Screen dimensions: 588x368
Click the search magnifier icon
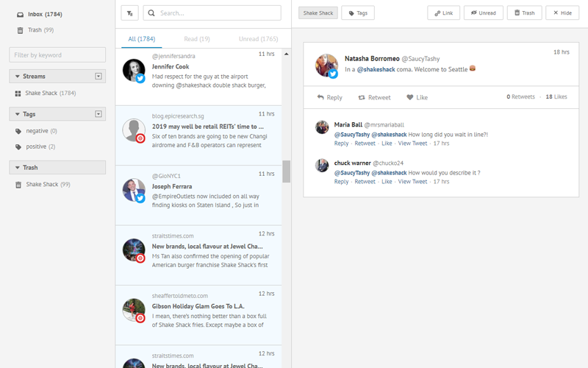[x=151, y=13]
